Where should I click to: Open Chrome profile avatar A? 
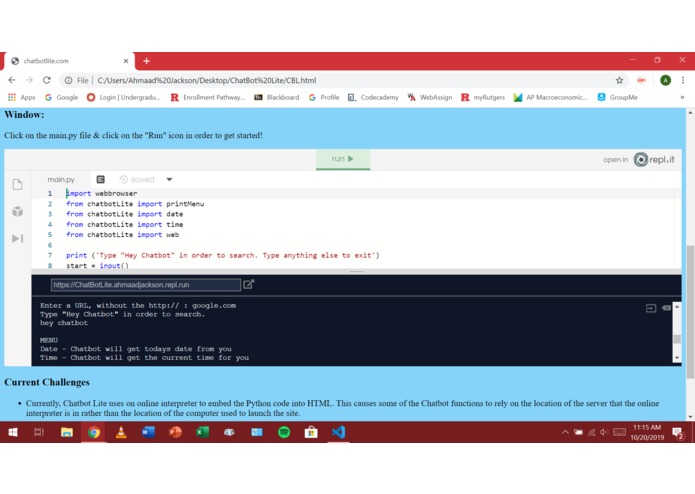pos(665,80)
